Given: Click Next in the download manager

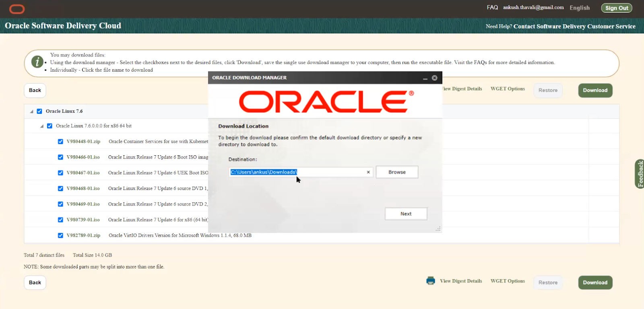Looking at the screenshot, I should [406, 214].
